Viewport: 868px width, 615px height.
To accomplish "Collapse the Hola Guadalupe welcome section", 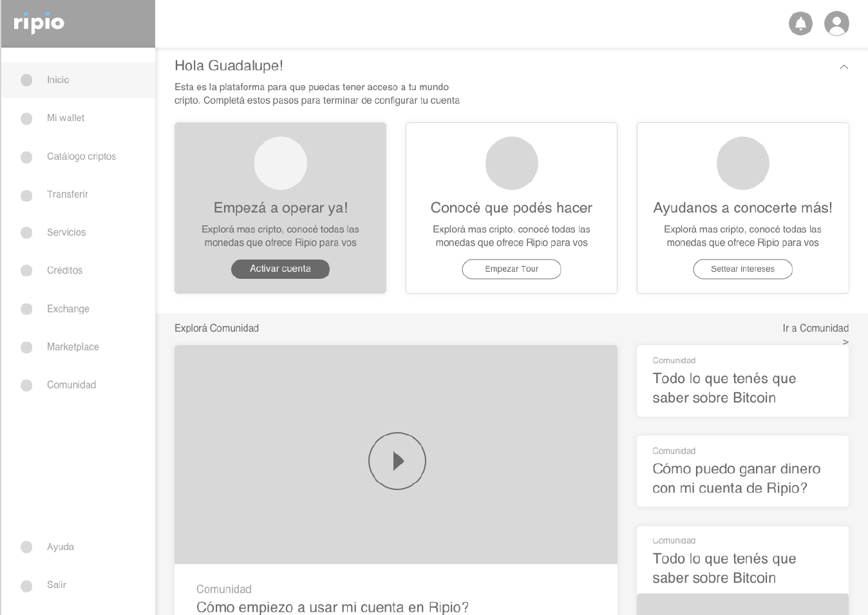I will click(844, 67).
